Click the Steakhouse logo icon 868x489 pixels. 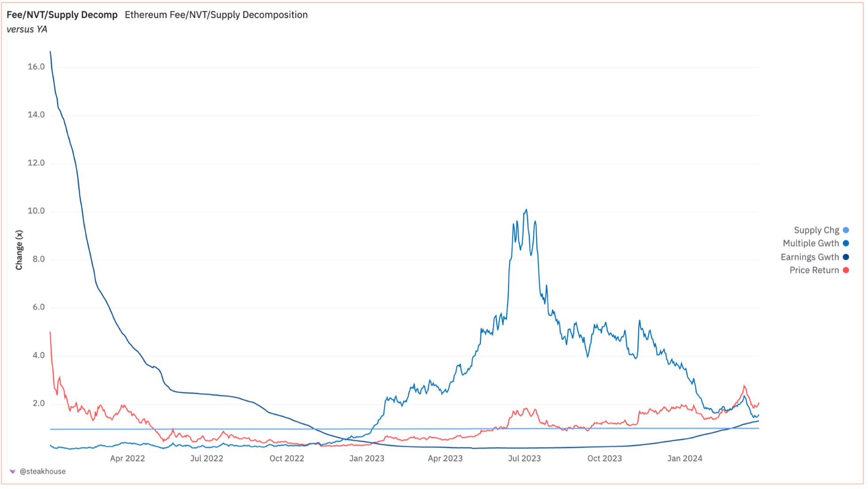pyautogui.click(x=12, y=471)
